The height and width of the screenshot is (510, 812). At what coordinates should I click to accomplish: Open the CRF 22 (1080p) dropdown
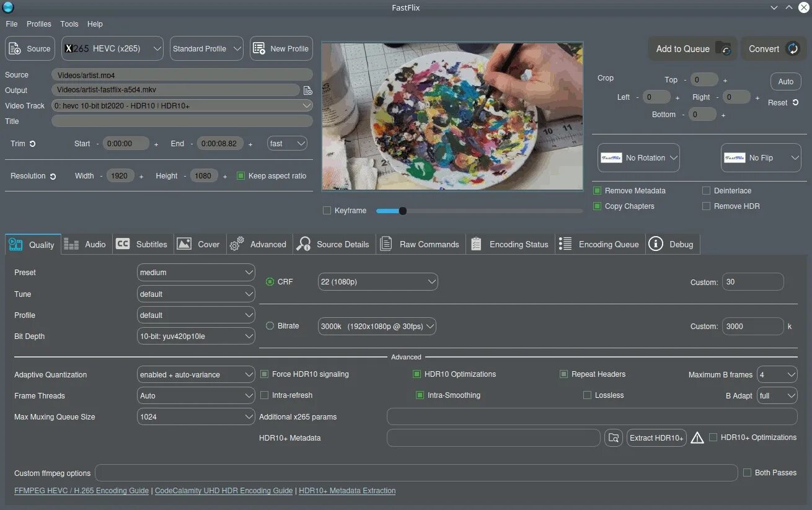tap(377, 282)
